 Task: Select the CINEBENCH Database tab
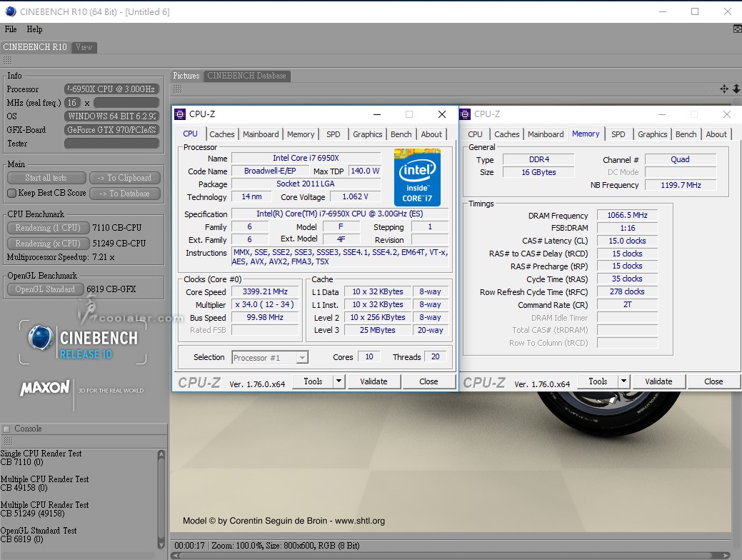click(x=246, y=76)
